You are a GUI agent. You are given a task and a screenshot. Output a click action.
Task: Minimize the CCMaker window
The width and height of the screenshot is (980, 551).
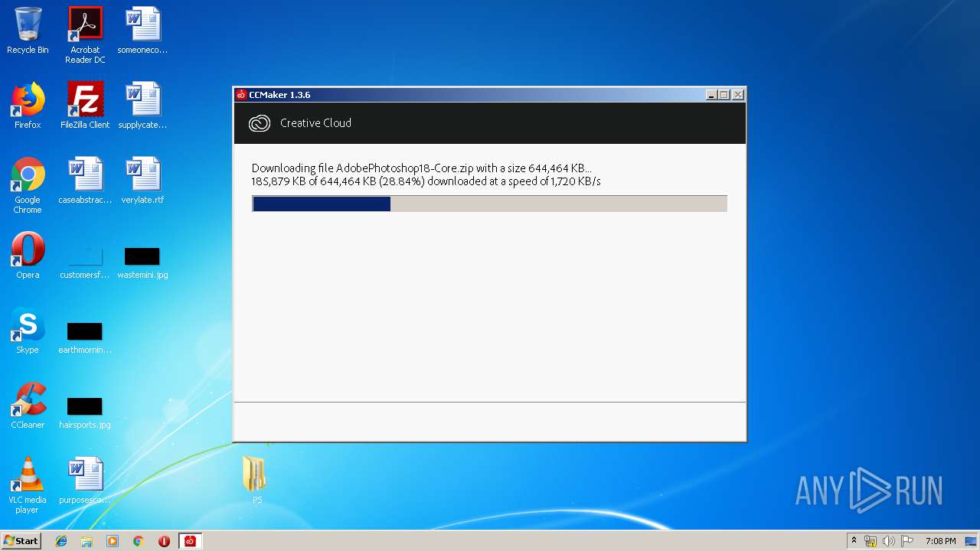click(x=711, y=95)
